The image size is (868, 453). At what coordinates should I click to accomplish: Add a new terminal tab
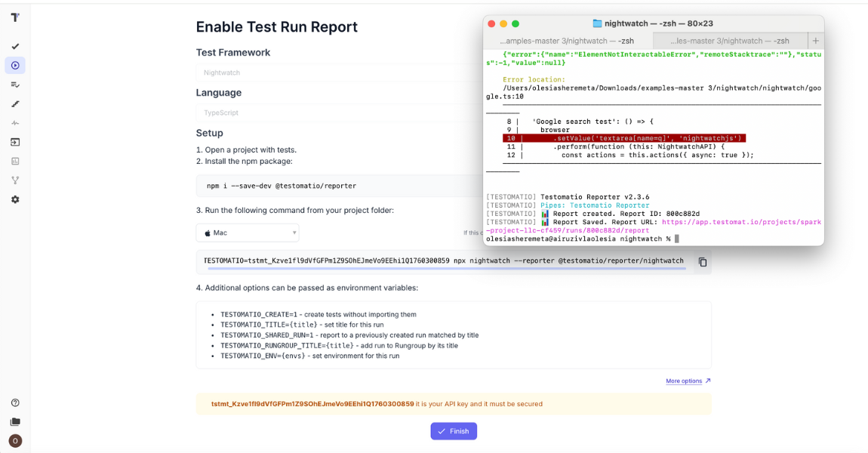[815, 41]
